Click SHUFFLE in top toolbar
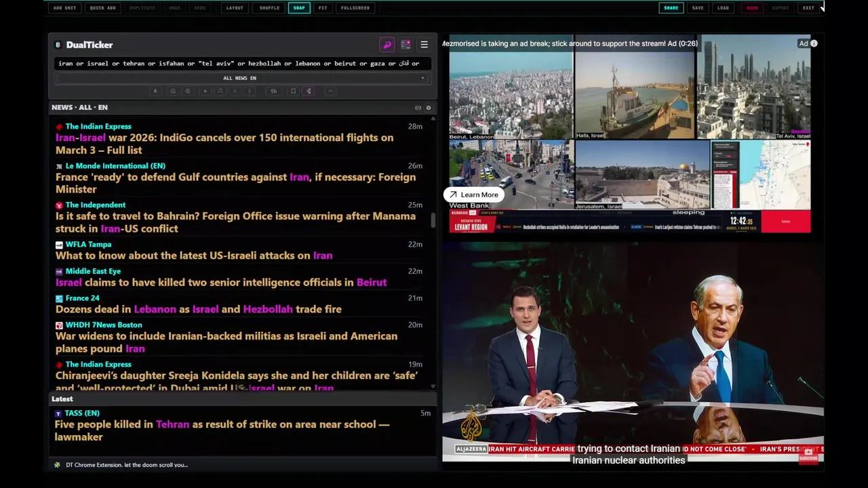This screenshot has width=868, height=488. pos(269,8)
